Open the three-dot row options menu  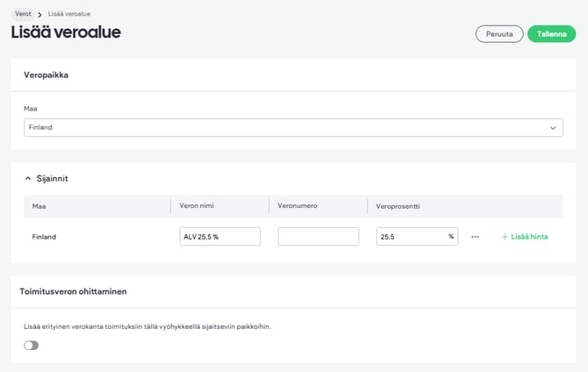coord(475,237)
